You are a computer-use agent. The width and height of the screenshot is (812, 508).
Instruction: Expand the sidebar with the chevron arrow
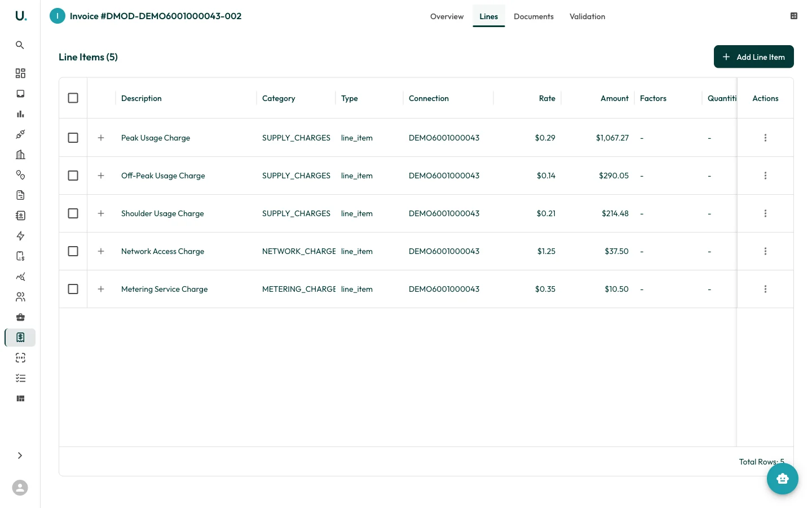point(20,456)
